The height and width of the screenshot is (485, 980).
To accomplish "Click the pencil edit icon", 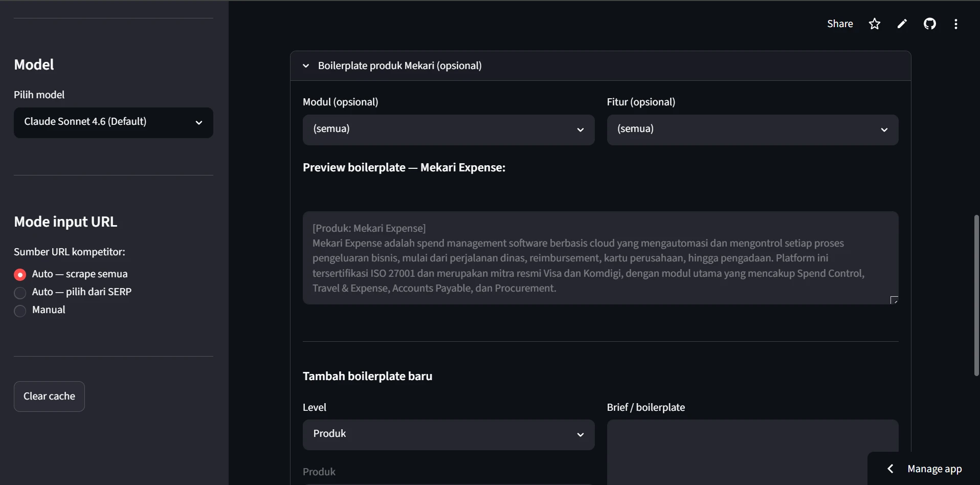I will (902, 24).
